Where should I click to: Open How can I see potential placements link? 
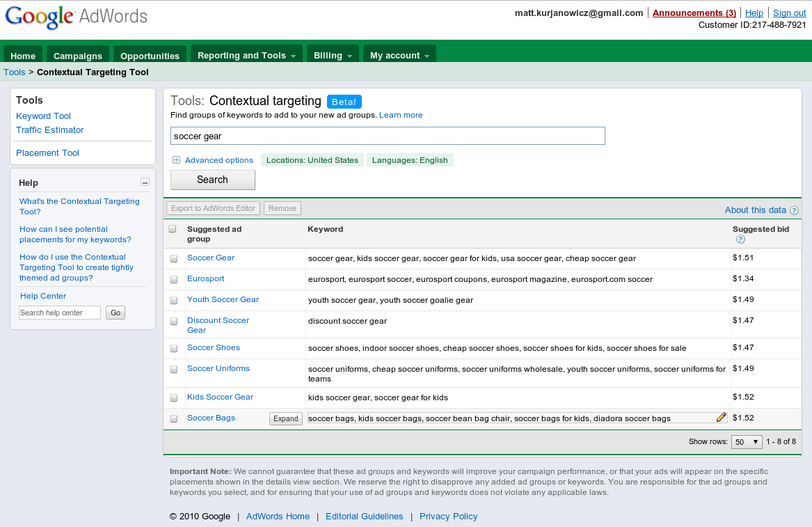[x=75, y=234]
